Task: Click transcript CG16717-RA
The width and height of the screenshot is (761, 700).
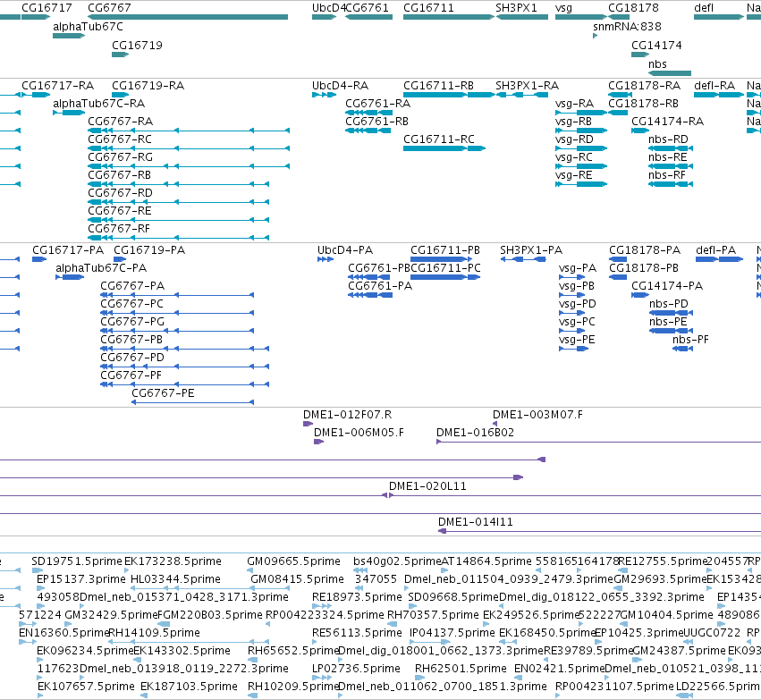Action: click(x=57, y=86)
